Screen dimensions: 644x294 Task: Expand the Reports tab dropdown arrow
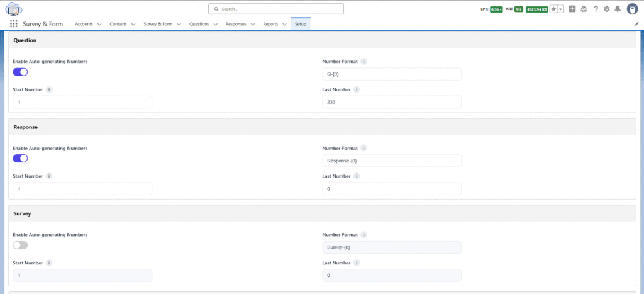coord(284,25)
